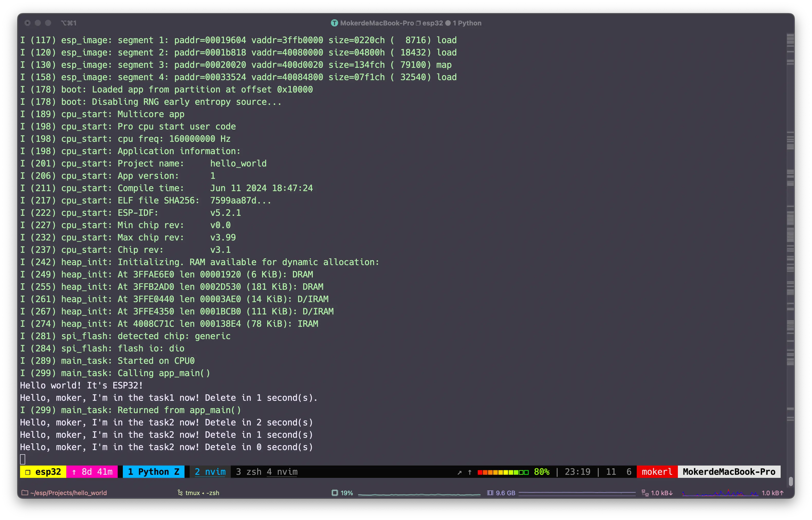Click the 1.0 kB↓ download rate

point(662,493)
